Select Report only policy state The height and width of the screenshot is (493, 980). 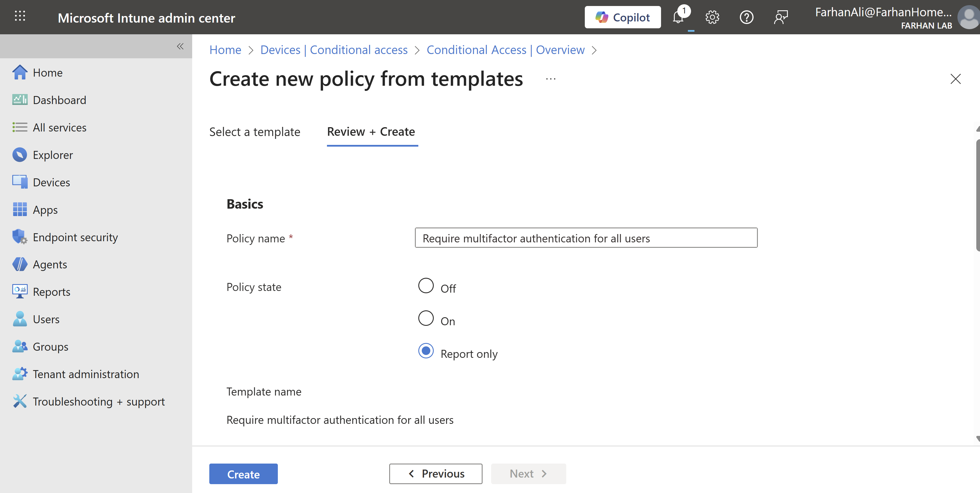(x=426, y=351)
